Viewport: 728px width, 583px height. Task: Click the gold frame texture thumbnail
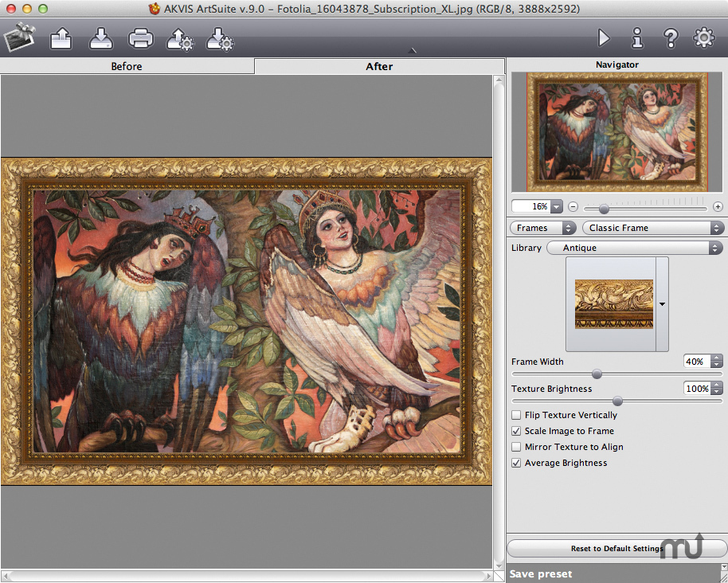[x=614, y=304]
